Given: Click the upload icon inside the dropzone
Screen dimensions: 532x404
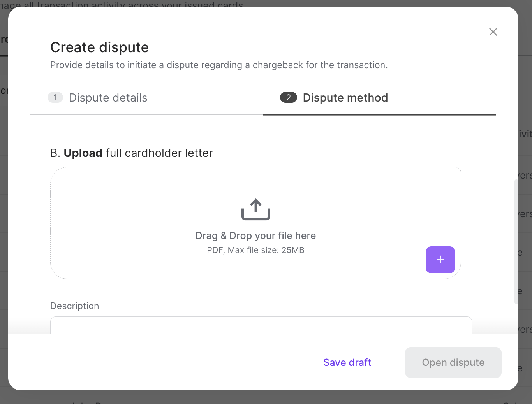Looking at the screenshot, I should [x=255, y=209].
